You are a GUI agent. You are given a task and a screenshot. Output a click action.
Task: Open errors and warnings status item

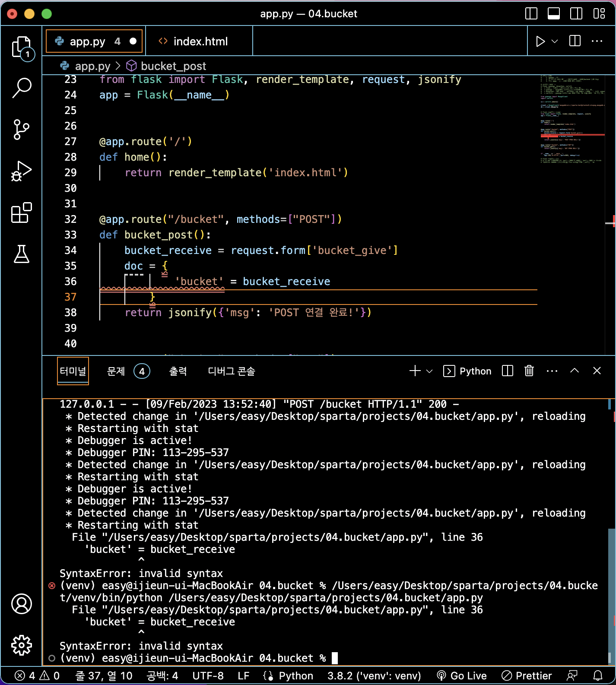[x=37, y=675]
